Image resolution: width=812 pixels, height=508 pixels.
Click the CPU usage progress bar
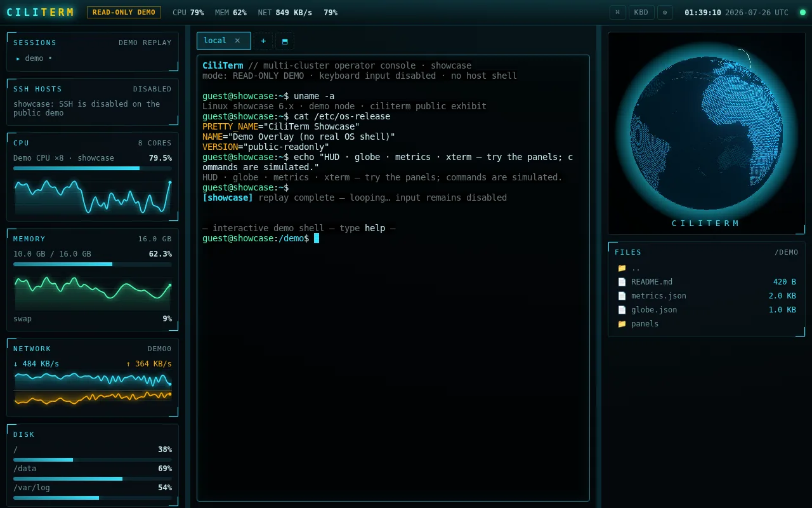pos(93,168)
